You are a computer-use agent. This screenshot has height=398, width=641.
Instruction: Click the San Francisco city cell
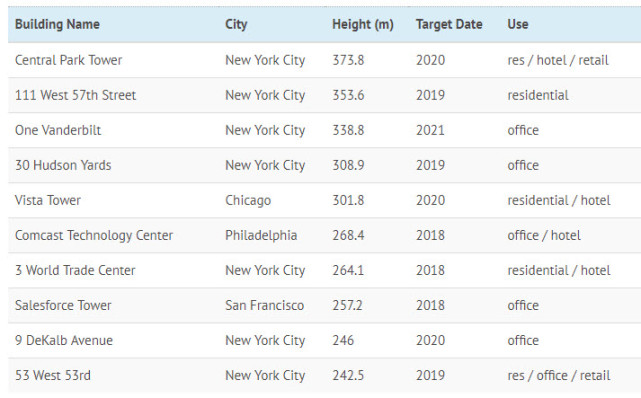click(x=264, y=305)
